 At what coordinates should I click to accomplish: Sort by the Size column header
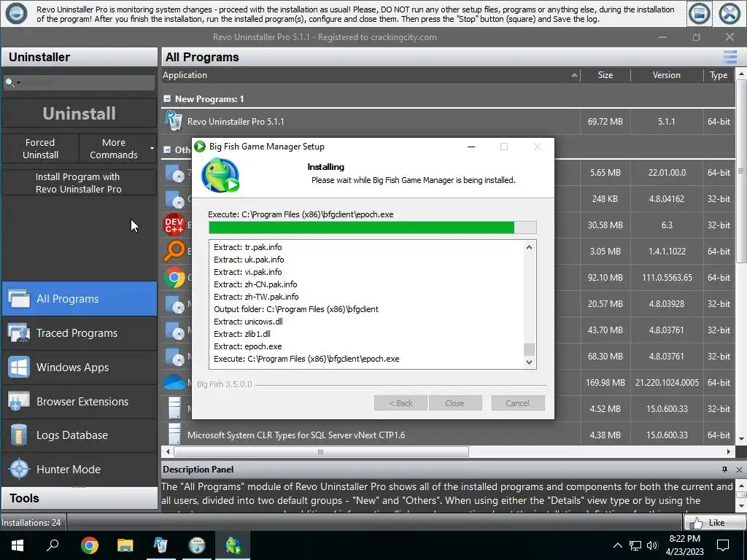[x=605, y=75]
